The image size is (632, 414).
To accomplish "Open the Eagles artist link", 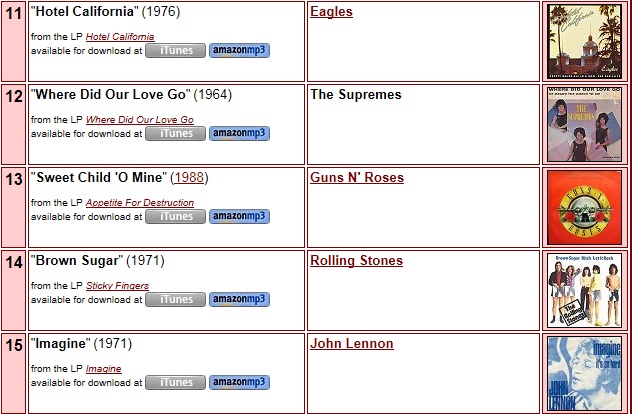I will [x=331, y=12].
